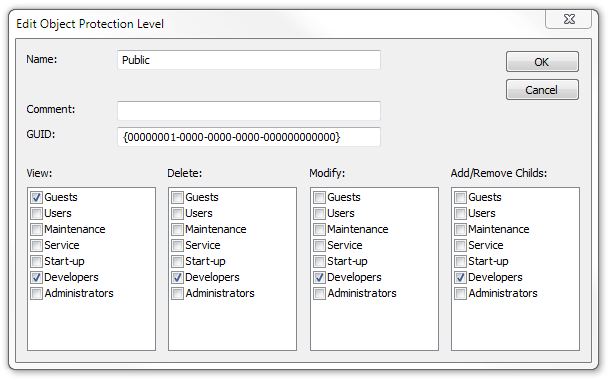Enable Service in the Modify list
The width and height of the screenshot is (609, 381).
pos(320,245)
